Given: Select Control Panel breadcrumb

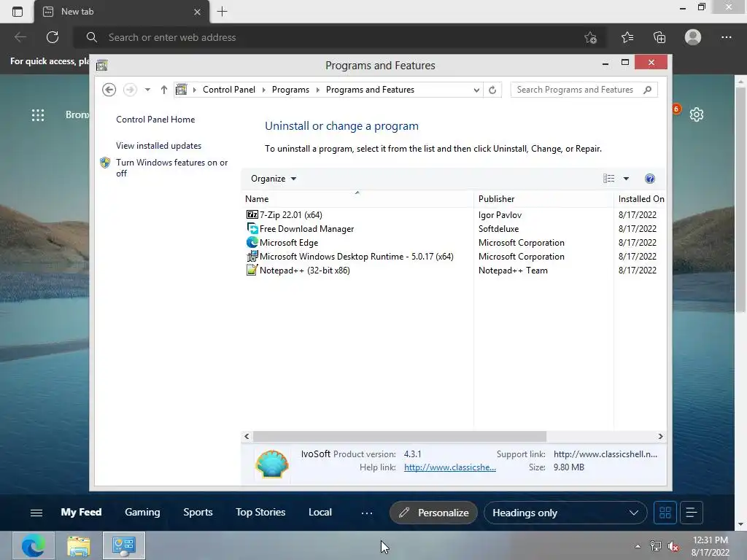Looking at the screenshot, I should pyautogui.click(x=229, y=90).
